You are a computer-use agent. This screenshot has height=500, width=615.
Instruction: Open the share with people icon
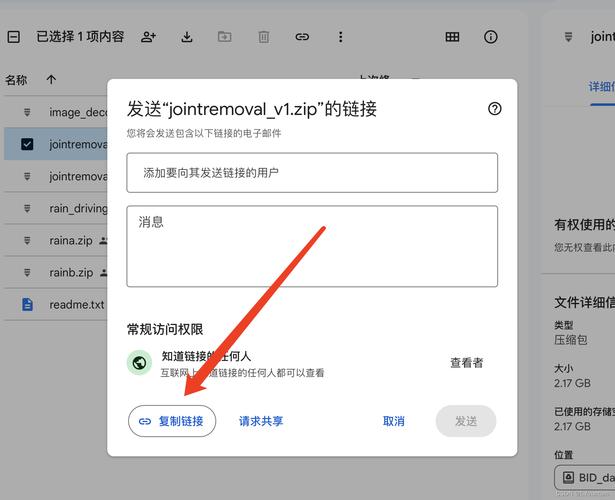148,37
